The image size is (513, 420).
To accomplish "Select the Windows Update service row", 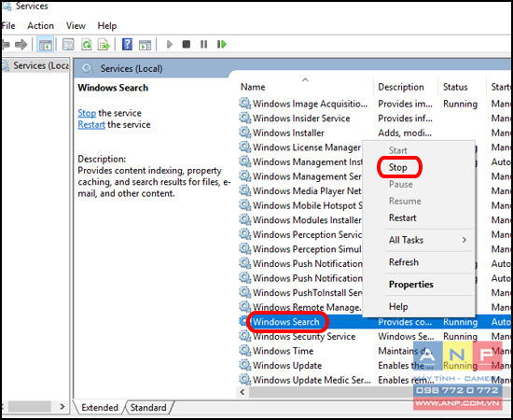I will pyautogui.click(x=375, y=365).
